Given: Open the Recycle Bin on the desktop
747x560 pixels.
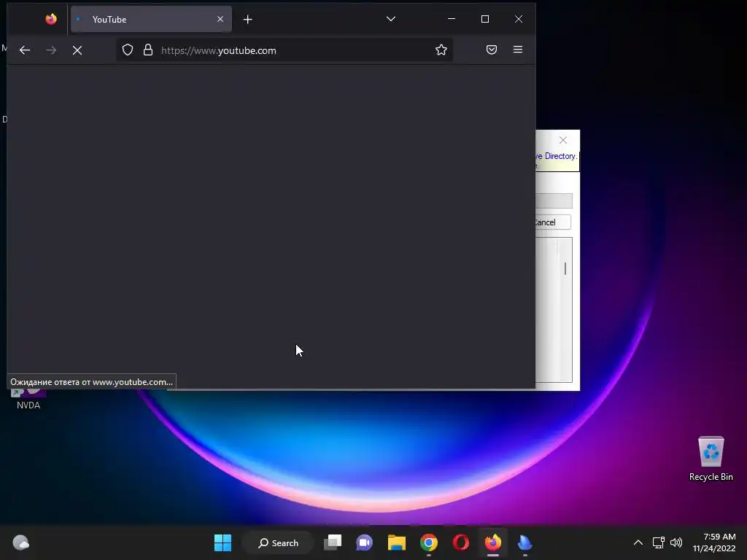Looking at the screenshot, I should 711,458.
